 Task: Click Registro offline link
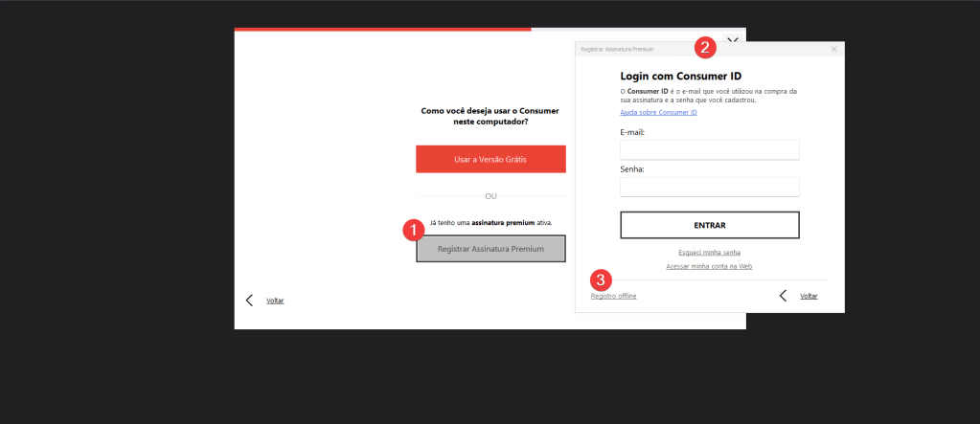pyautogui.click(x=614, y=296)
